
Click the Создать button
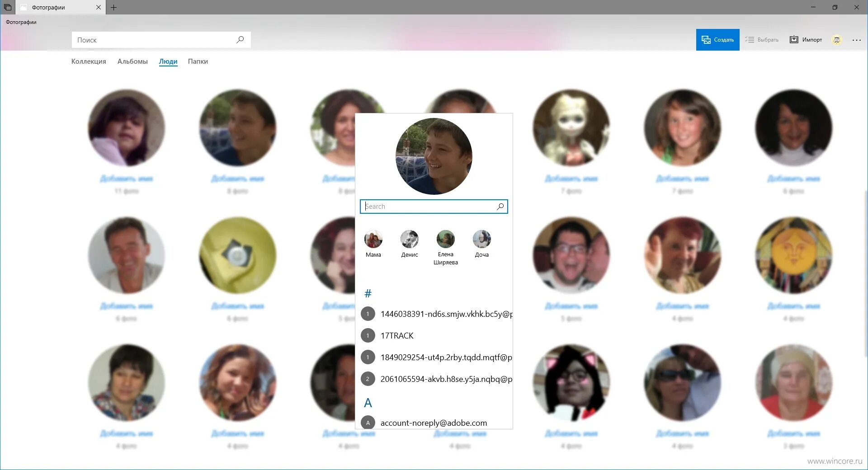[x=717, y=40]
